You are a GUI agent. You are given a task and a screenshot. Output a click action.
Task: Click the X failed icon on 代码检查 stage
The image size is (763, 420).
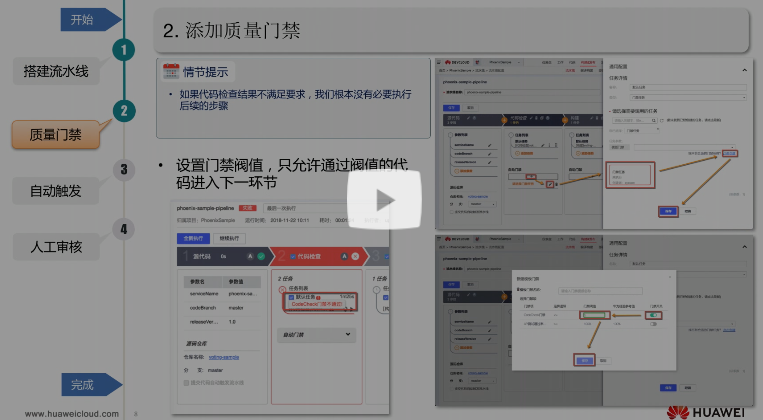[x=355, y=256]
